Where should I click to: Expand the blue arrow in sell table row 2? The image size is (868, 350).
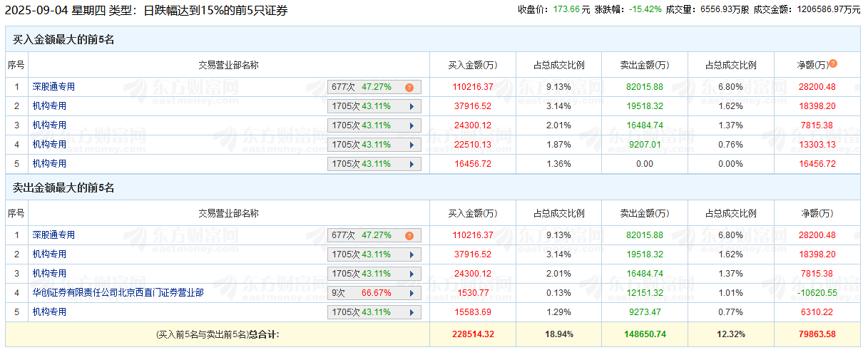click(x=412, y=254)
